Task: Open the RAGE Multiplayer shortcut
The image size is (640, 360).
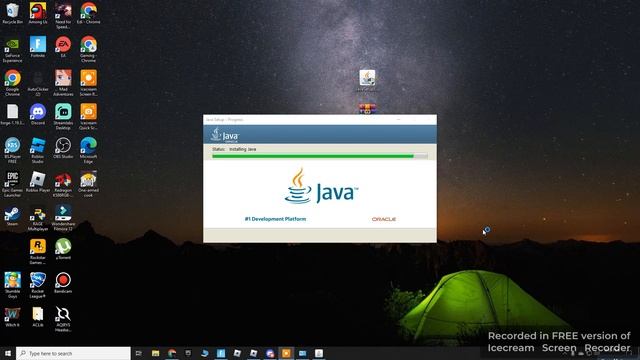Action: coord(38,218)
